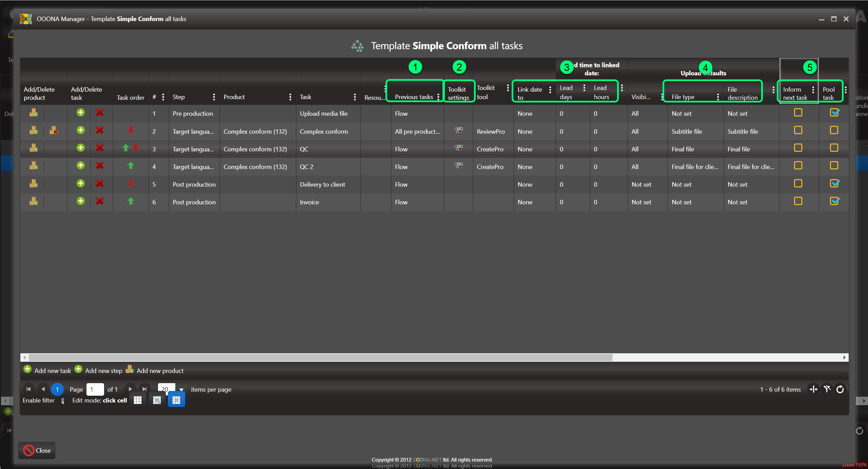Move the Delivery to client task down
Screen dimensions: 868x469
pyautogui.click(x=131, y=184)
